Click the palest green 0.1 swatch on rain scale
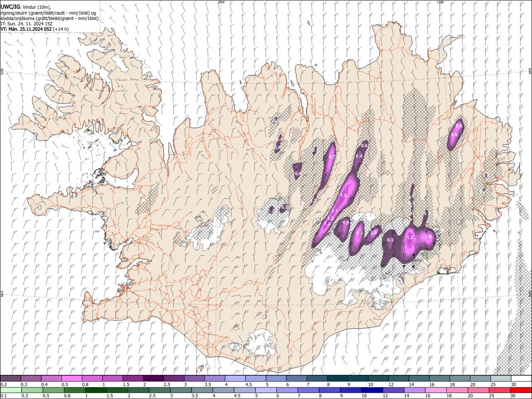Image resolution: width=532 pixels, height=399 pixels. [11, 390]
